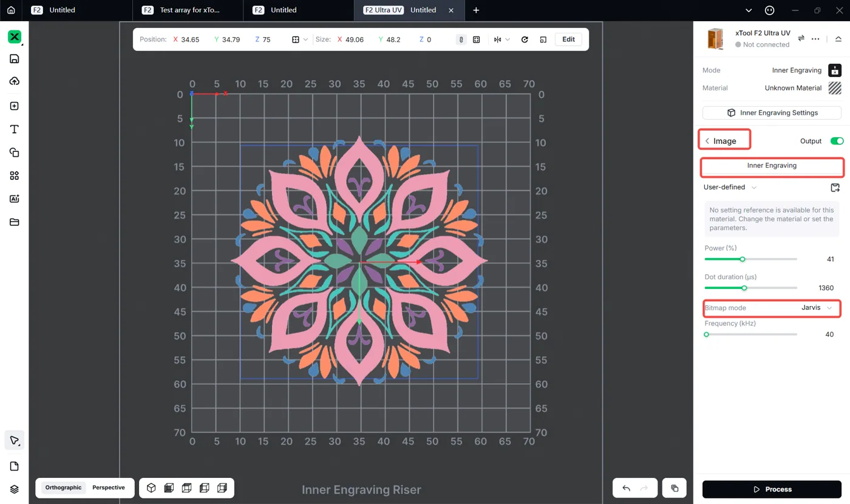Save the project with the floppy disk icon
Screen dimensions: 850x504
(15, 59)
